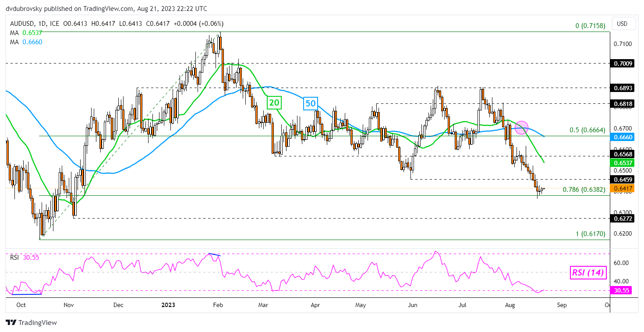Image resolution: width=644 pixels, height=332 pixels.
Task: Click the Fibonacci 1 (0.6170) label
Action: click(x=590, y=234)
